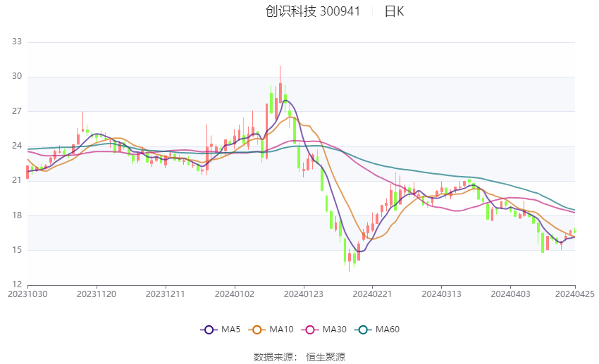Click the x-axis date label 20231211
Image resolution: width=599 pixels, height=364 pixels.
click(x=166, y=294)
